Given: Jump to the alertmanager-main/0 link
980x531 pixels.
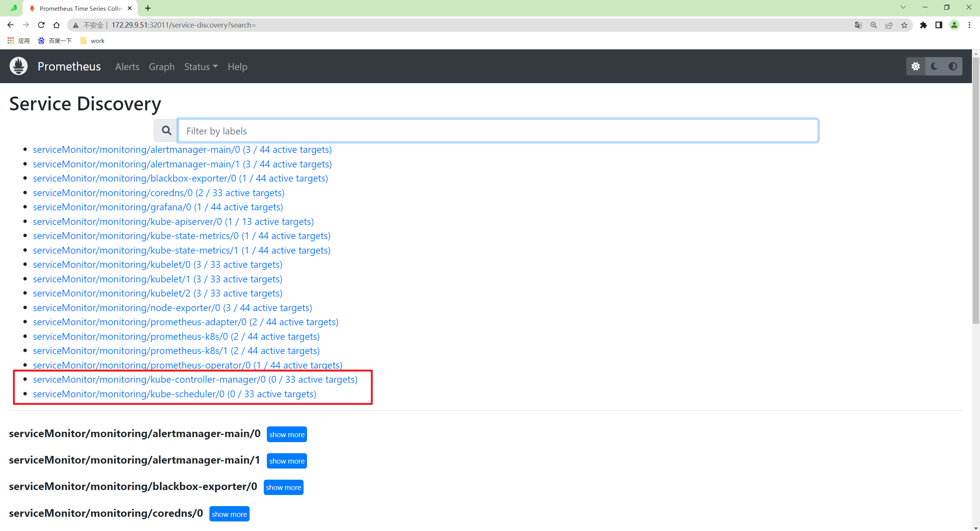Looking at the screenshot, I should coord(182,149).
